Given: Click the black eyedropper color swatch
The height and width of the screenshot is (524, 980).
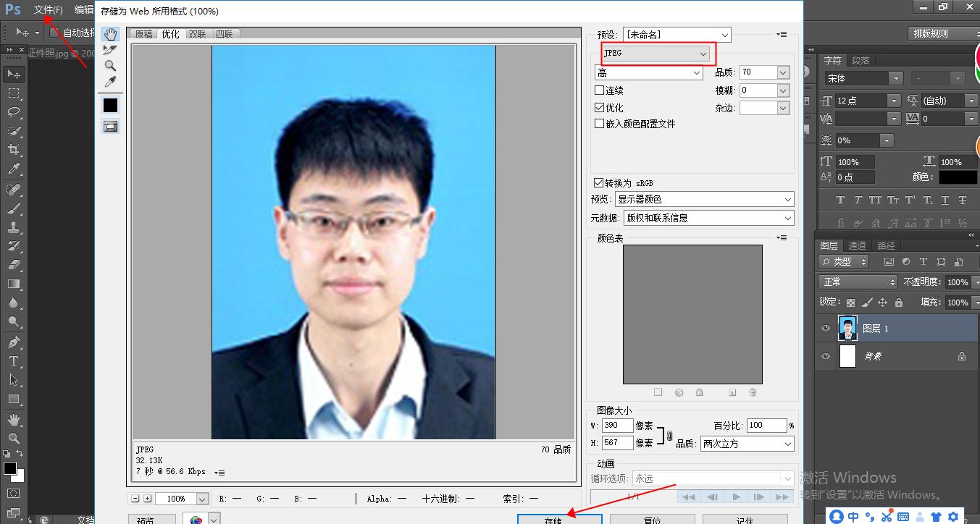Looking at the screenshot, I should [x=110, y=105].
